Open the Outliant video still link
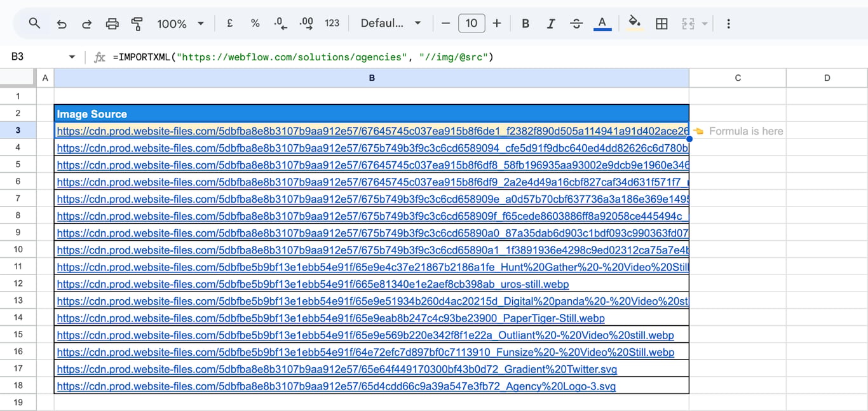The height and width of the screenshot is (411, 868). (x=365, y=335)
